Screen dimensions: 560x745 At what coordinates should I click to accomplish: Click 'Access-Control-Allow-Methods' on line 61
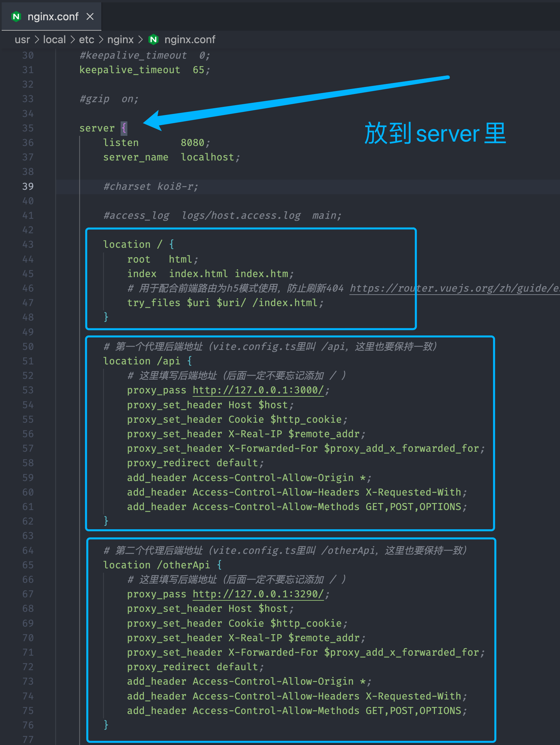tap(276, 507)
